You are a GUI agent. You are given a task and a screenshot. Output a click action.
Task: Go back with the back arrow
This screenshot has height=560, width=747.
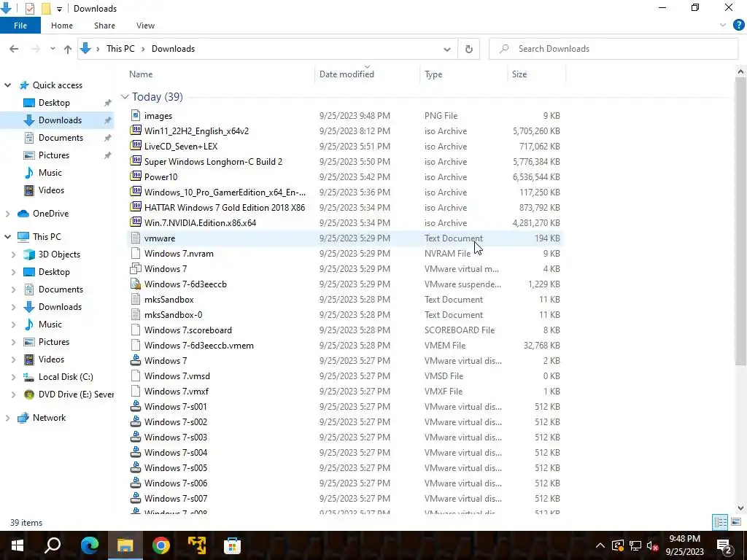pyautogui.click(x=14, y=49)
